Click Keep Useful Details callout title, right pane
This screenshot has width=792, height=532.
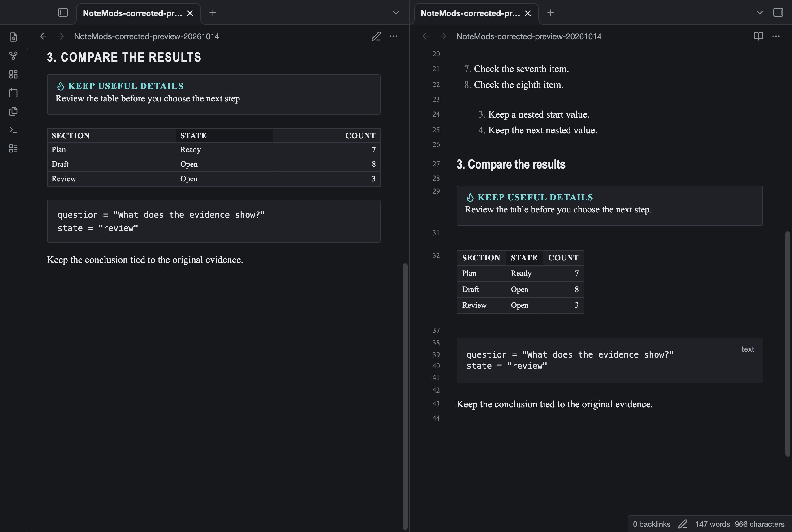click(x=535, y=197)
